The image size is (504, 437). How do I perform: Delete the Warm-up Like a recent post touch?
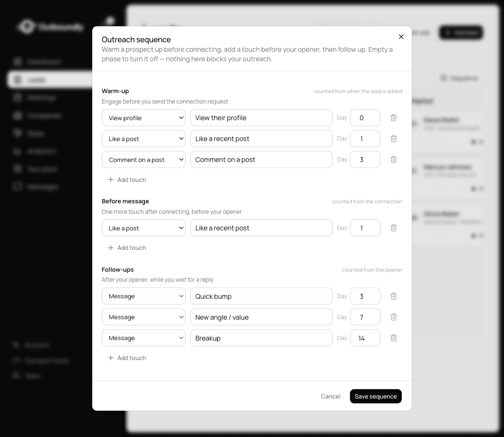(x=393, y=139)
